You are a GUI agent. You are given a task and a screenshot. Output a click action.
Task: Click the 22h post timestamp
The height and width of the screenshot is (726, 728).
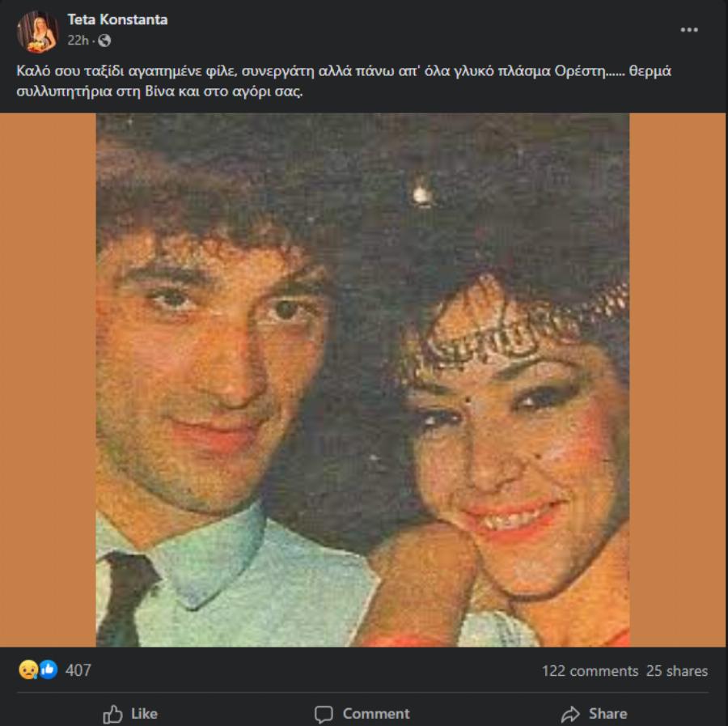tap(78, 40)
